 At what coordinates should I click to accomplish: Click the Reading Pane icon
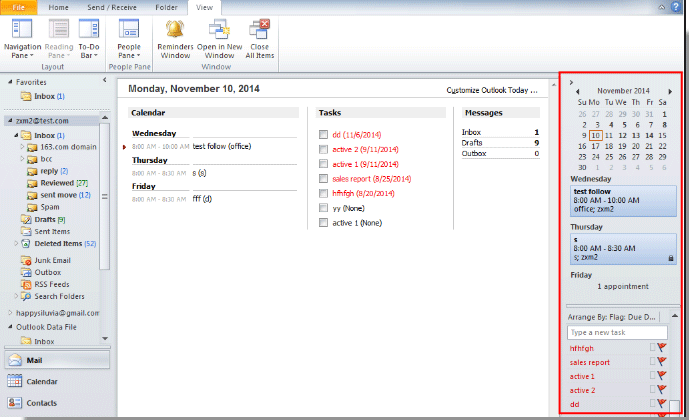coord(59,30)
